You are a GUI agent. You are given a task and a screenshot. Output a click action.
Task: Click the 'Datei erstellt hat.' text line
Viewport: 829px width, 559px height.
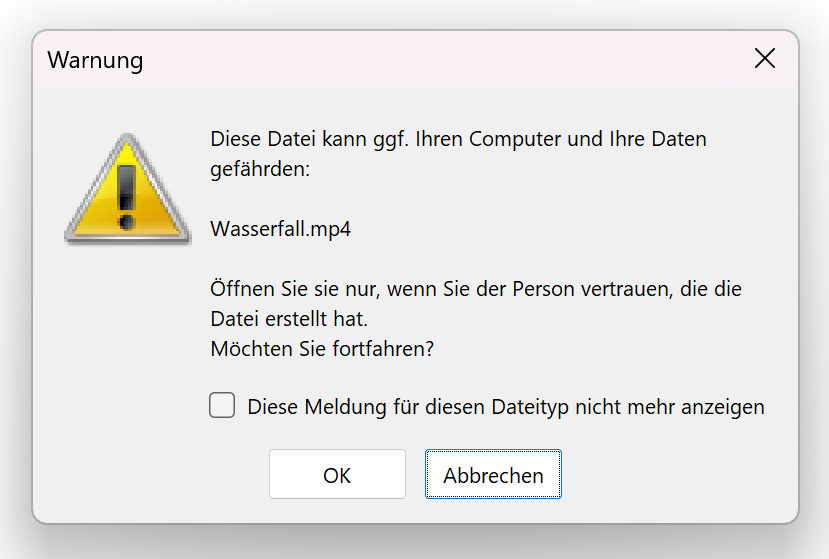(x=289, y=319)
